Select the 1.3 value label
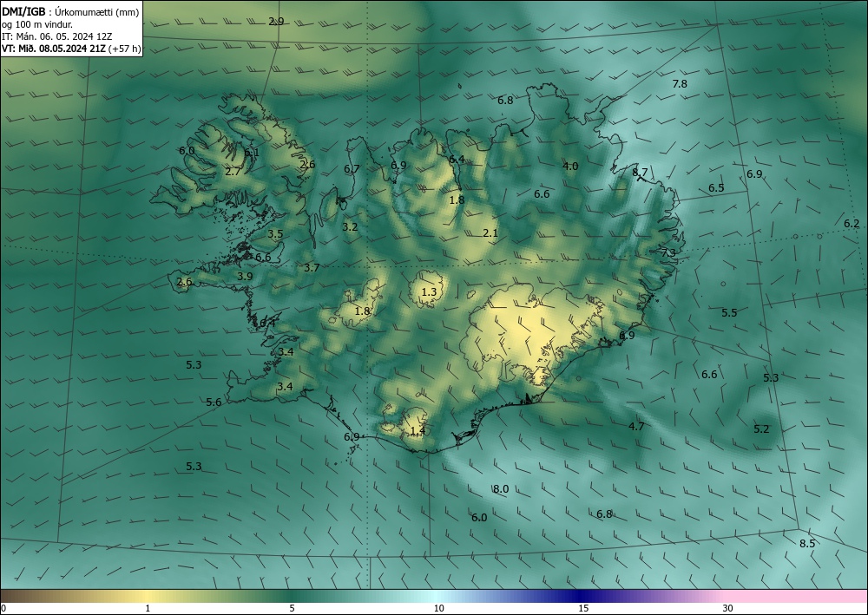This screenshot has width=868, height=615. click(x=429, y=292)
